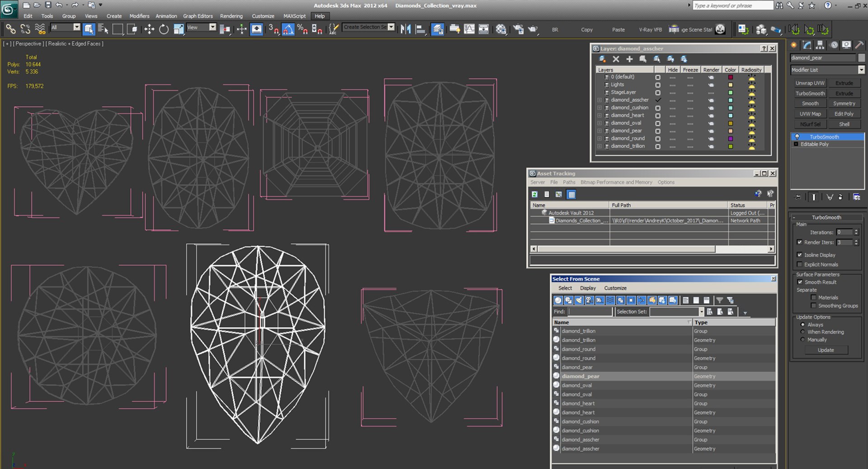This screenshot has height=469, width=868.
Task: Activate the Select and Rotate tool
Action: [164, 29]
